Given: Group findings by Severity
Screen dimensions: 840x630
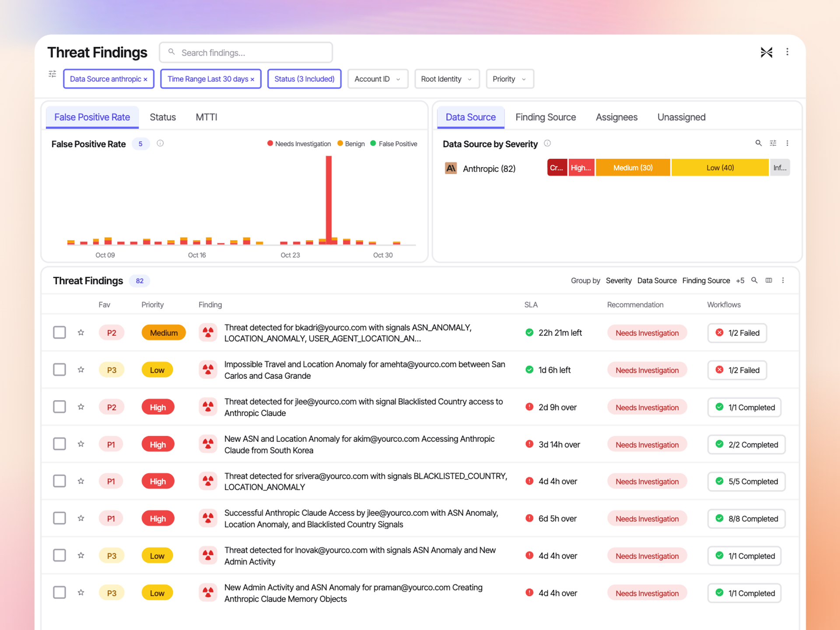Looking at the screenshot, I should click(619, 281).
